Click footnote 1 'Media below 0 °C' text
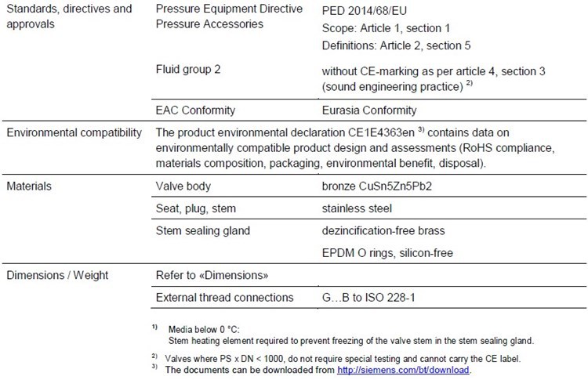The width and height of the screenshot is (588, 380). point(204,330)
